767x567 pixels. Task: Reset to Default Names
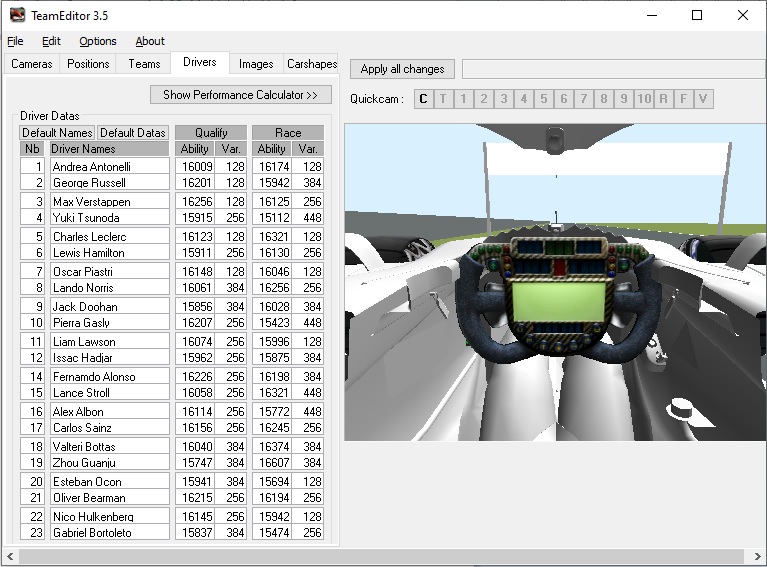click(x=57, y=133)
